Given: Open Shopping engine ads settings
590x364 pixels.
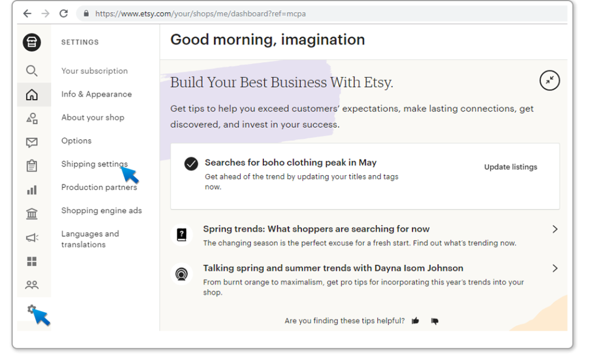Looking at the screenshot, I should tap(101, 211).
